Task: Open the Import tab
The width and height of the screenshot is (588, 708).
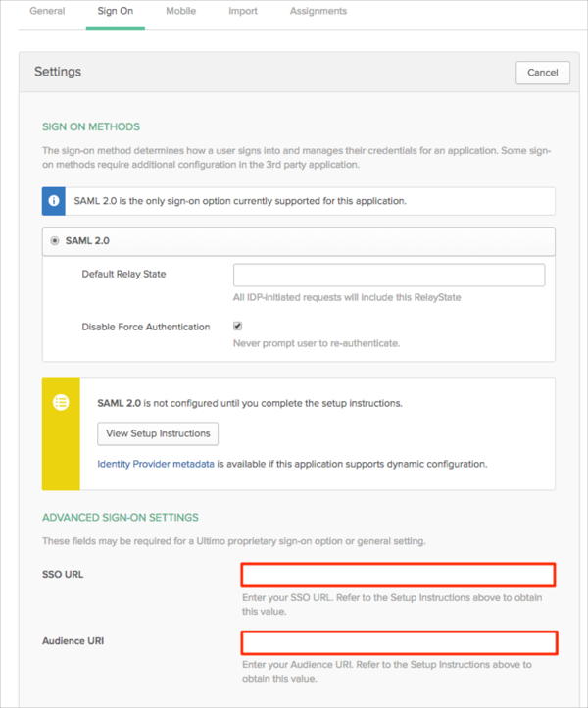Action: click(x=242, y=12)
